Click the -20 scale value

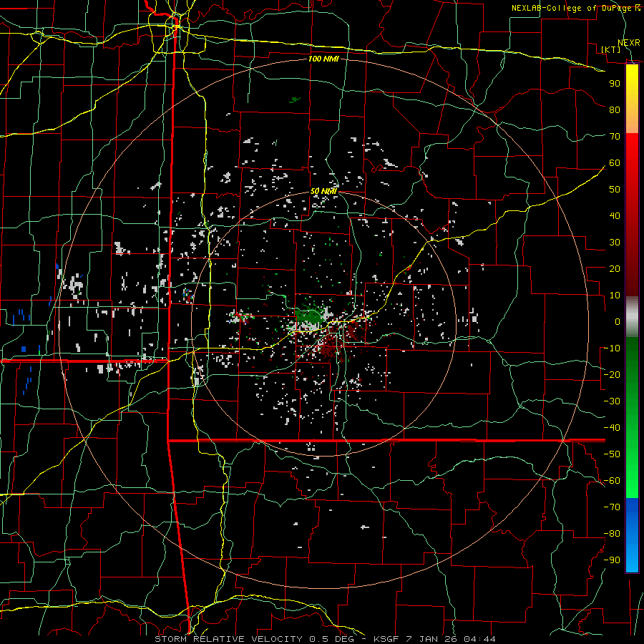coord(612,374)
